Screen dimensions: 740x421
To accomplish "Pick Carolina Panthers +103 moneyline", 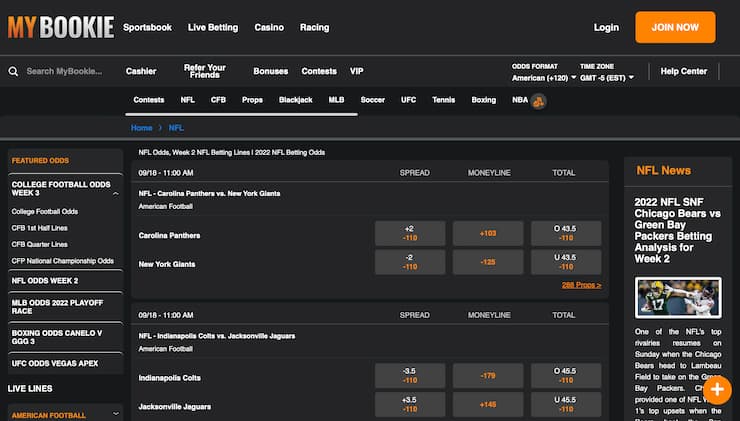I will [488, 233].
